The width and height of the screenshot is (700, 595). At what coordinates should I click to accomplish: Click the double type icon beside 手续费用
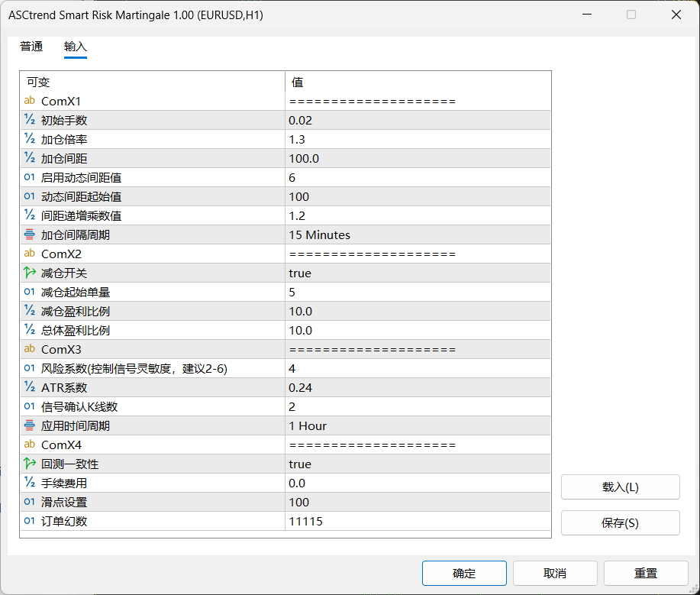coord(30,483)
